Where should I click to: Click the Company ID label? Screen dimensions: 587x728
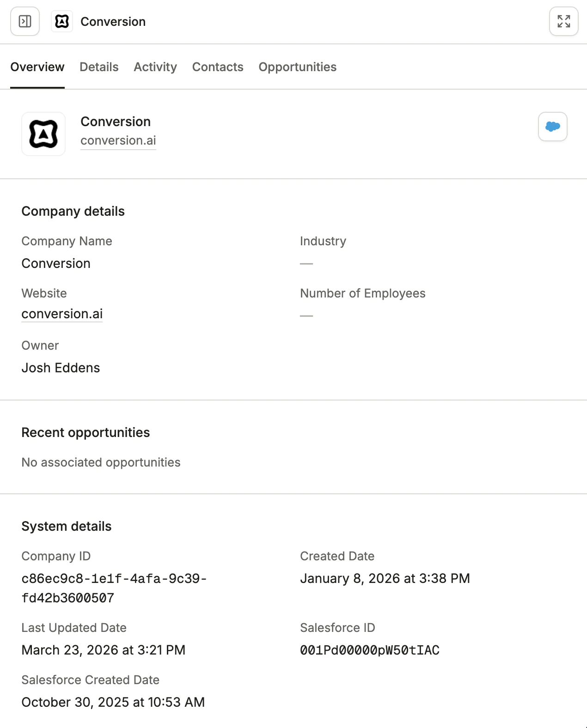coord(56,556)
